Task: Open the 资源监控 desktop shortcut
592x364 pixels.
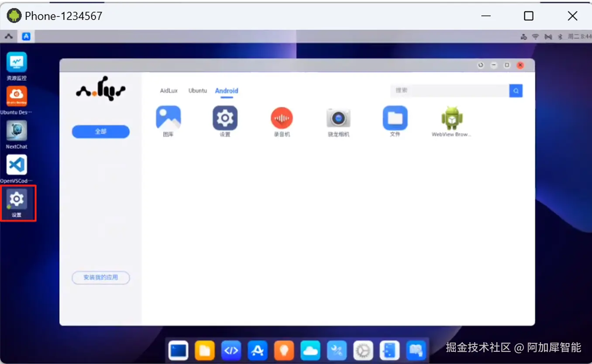Action: (x=17, y=62)
